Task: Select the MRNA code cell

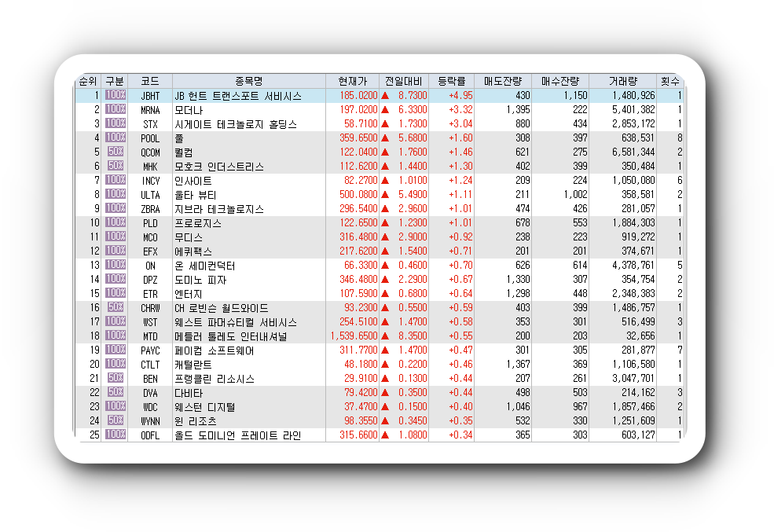Action: coord(150,110)
